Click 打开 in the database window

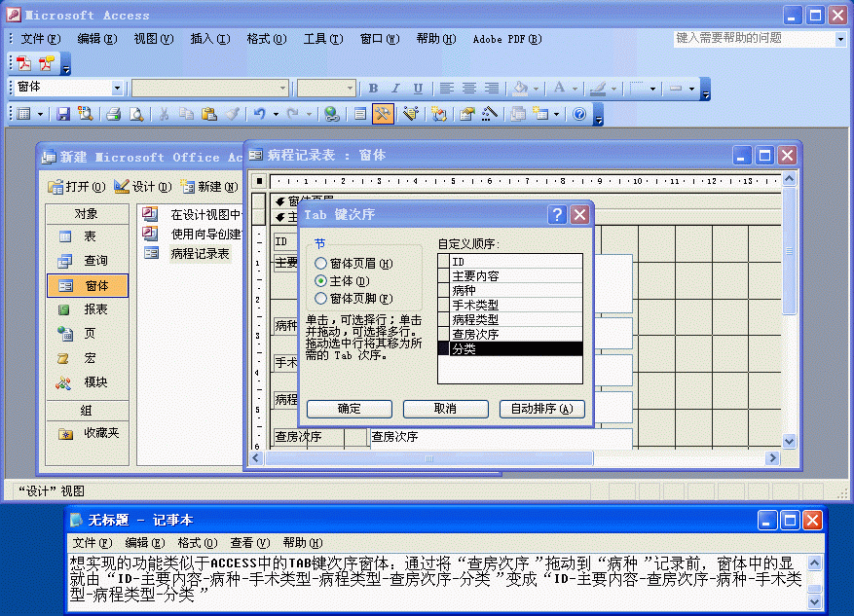click(77, 187)
